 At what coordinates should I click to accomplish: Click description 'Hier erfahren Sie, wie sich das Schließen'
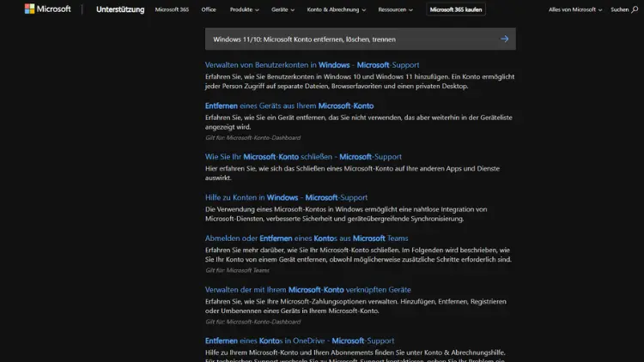click(352, 173)
